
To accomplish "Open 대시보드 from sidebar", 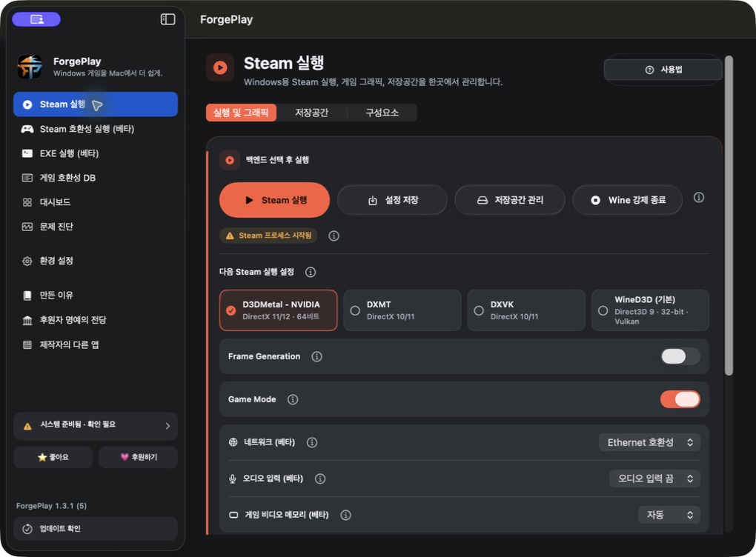I will click(x=96, y=202).
